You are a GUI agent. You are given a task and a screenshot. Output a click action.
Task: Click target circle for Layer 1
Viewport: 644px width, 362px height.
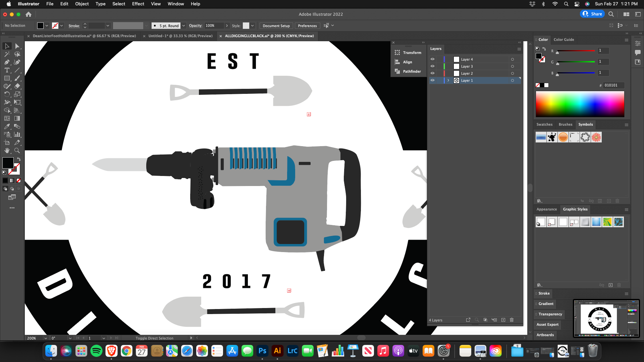click(513, 80)
